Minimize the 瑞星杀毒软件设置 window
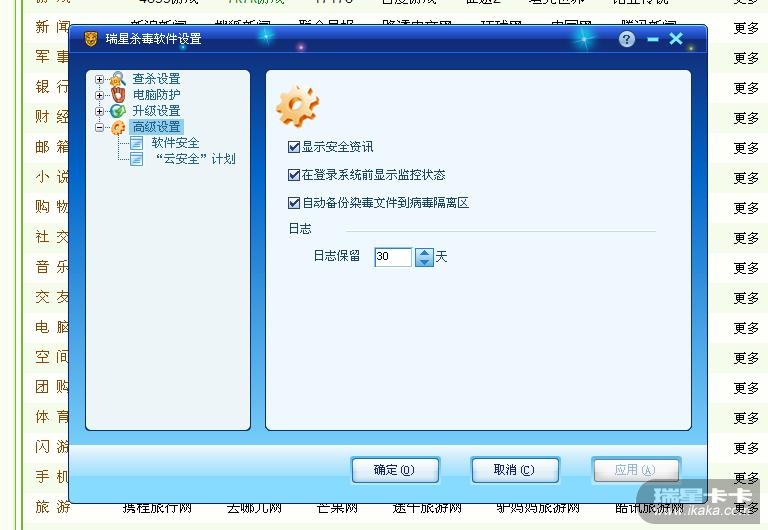This screenshot has width=768, height=530. click(x=652, y=39)
